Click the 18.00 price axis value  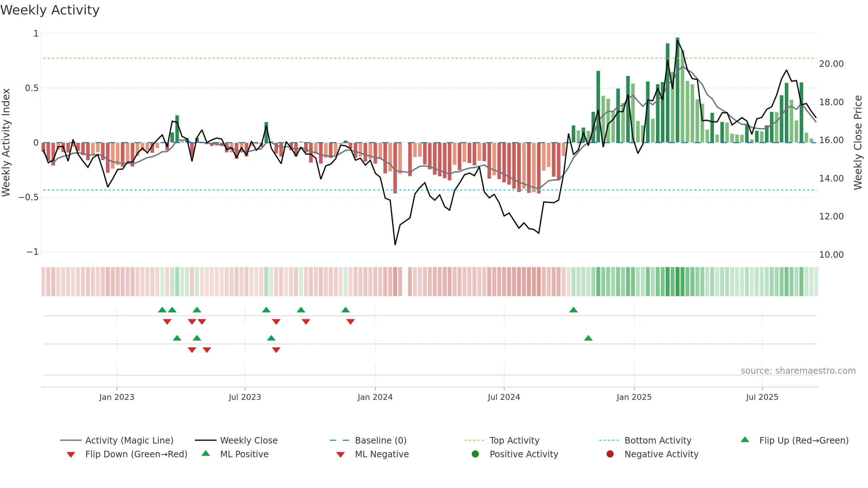[x=831, y=102]
